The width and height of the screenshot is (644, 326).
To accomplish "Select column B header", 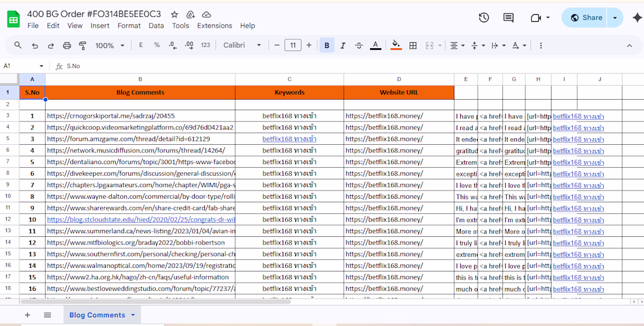I will [140, 79].
